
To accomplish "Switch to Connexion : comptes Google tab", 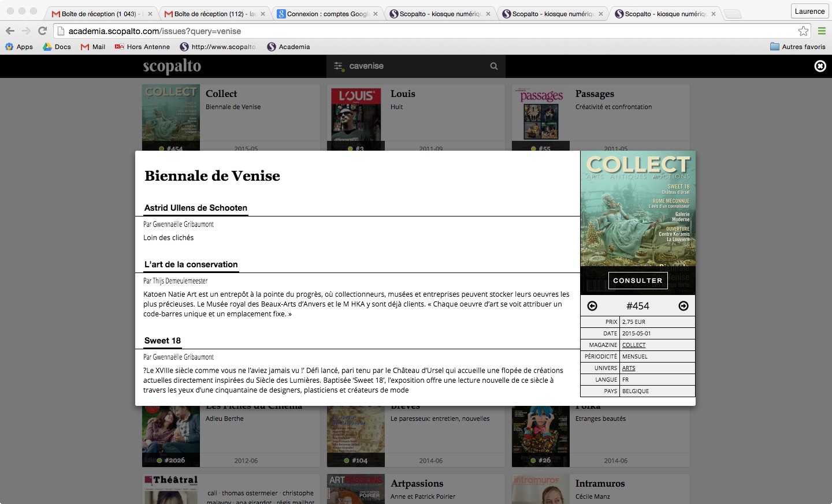I will tap(324, 14).
